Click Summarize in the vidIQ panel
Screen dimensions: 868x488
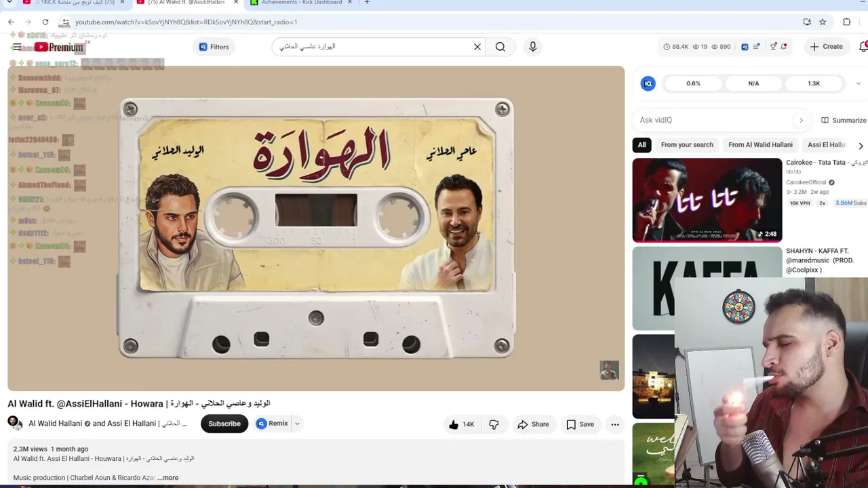coord(844,120)
